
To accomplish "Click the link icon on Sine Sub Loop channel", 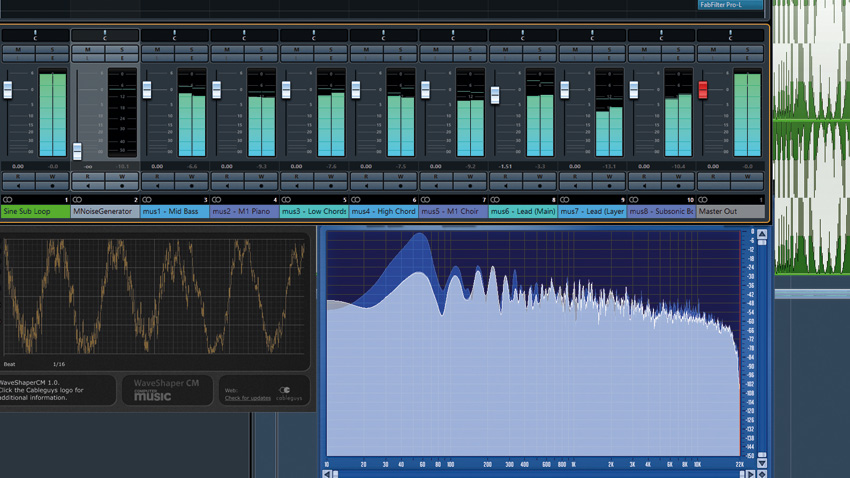I will pyautogui.click(x=8, y=199).
